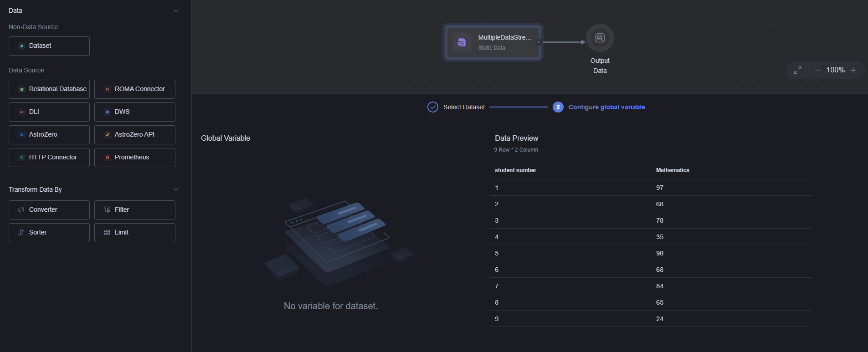868x352 pixels.
Task: Click the HTTP Connector icon
Action: (22, 158)
